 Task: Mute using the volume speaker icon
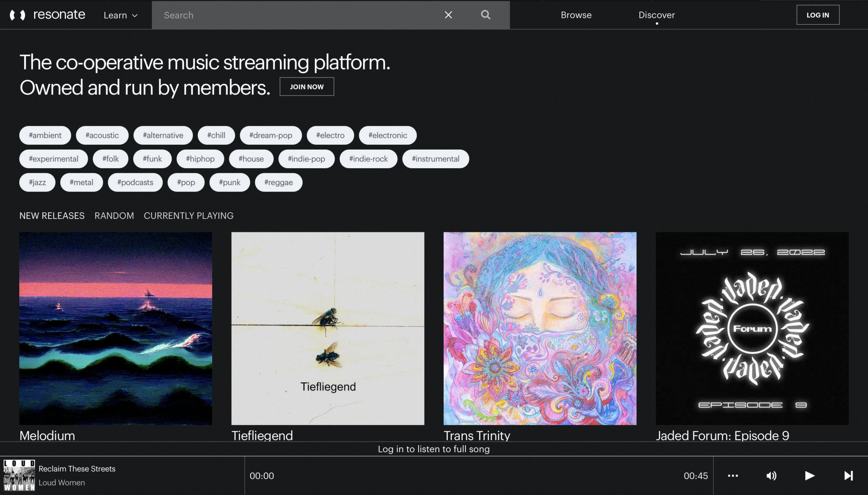coord(771,476)
